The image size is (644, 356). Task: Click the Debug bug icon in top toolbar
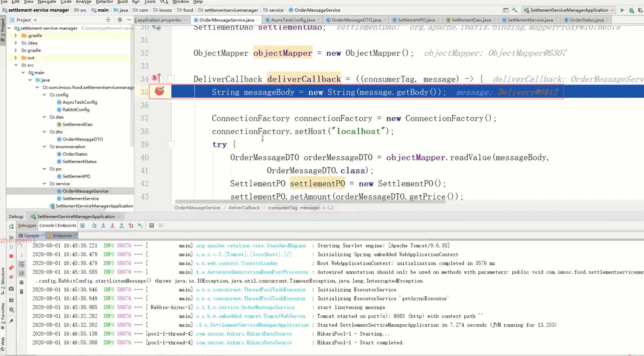pos(631,10)
